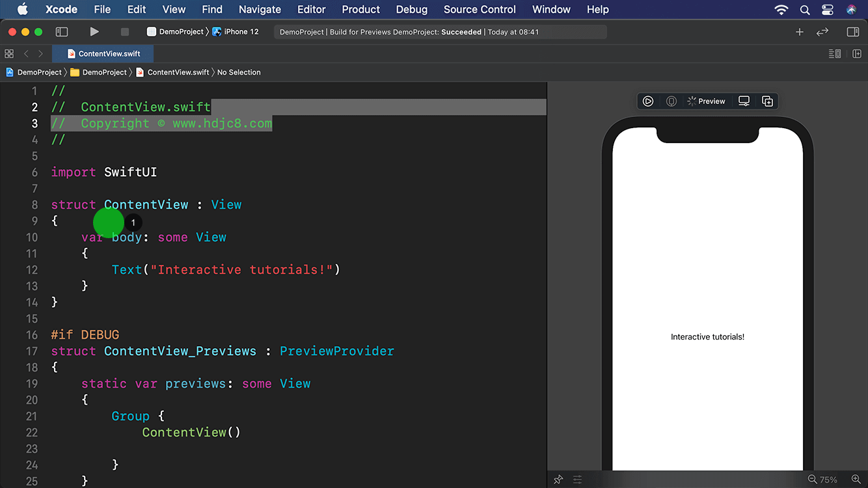
Task: Add an editor on the right
Action: [857, 53]
